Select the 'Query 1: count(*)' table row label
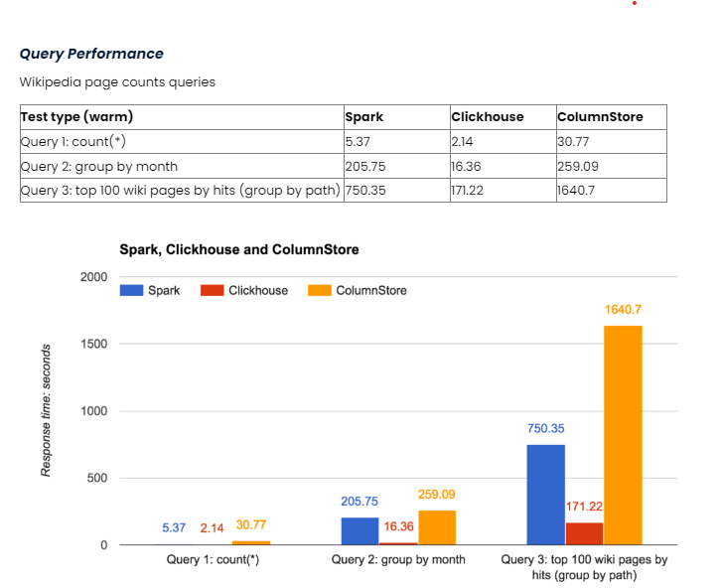This screenshot has width=721, height=588. 73,142
